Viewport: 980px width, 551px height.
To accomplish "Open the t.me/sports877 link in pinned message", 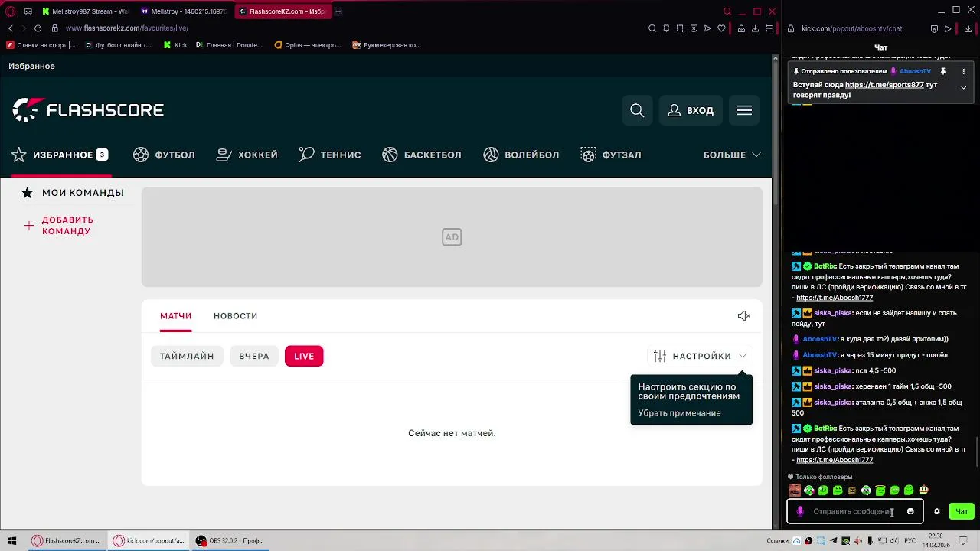I will pos(884,85).
